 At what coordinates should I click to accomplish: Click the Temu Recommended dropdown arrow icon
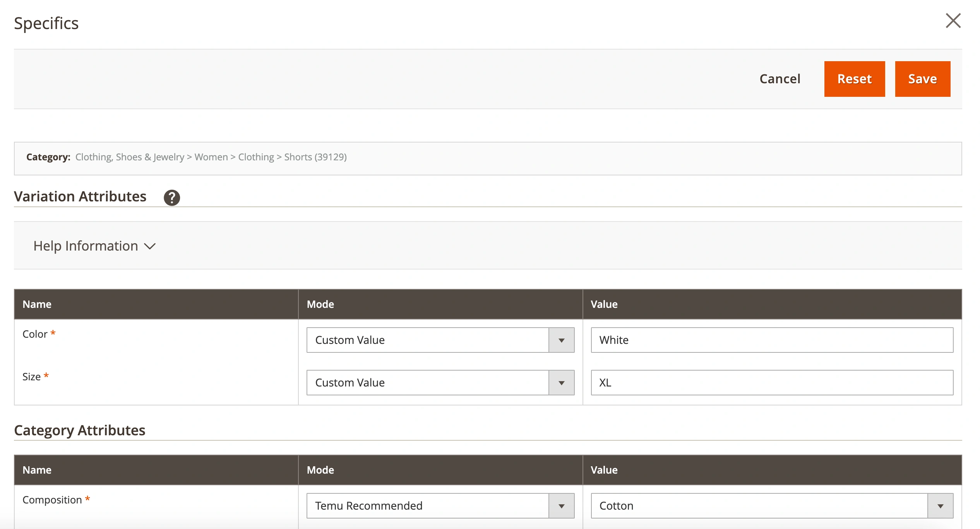[x=561, y=506]
